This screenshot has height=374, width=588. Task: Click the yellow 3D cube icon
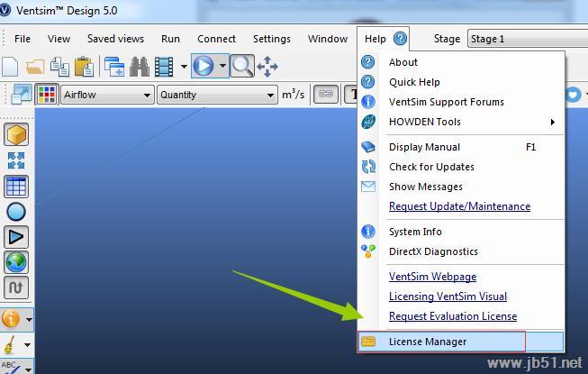16,134
